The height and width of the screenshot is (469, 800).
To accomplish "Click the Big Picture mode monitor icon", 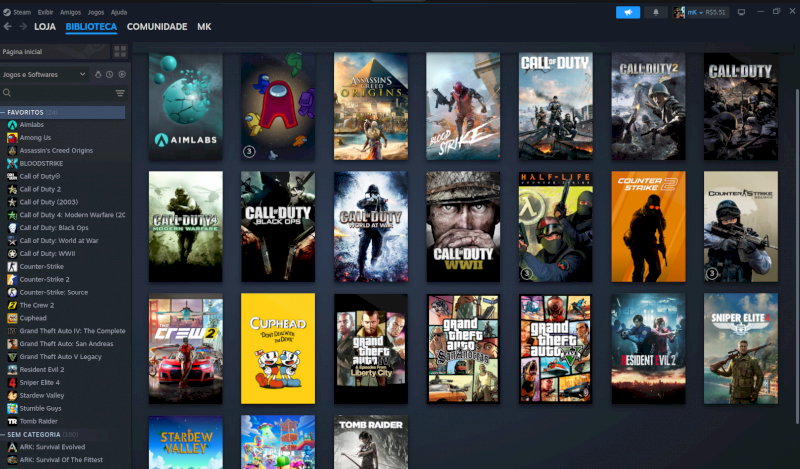I will [741, 12].
